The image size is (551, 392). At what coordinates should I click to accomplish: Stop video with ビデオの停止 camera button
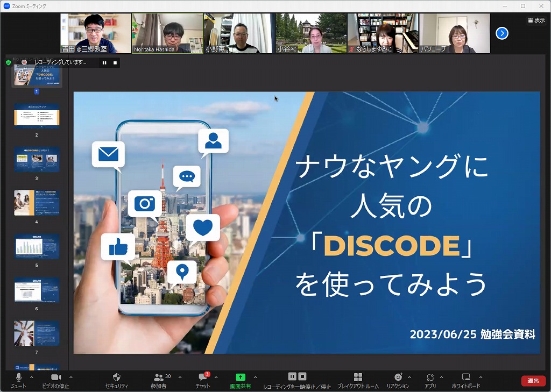(x=55, y=377)
